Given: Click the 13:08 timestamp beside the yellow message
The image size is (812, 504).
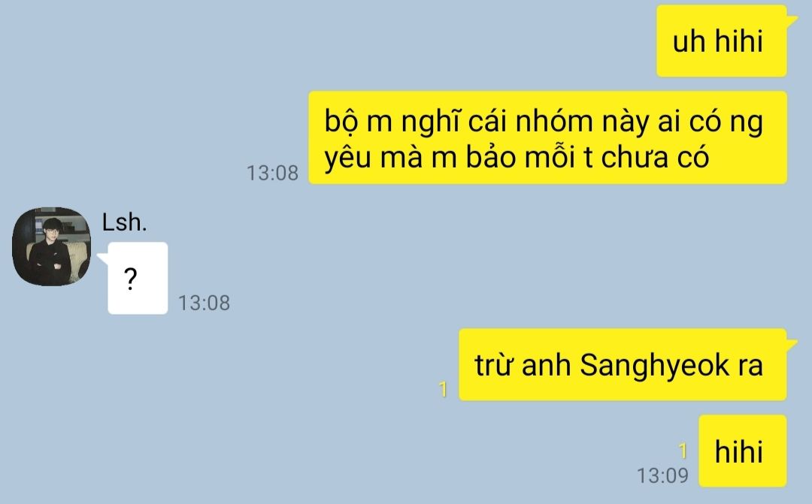Looking at the screenshot, I should click(272, 173).
